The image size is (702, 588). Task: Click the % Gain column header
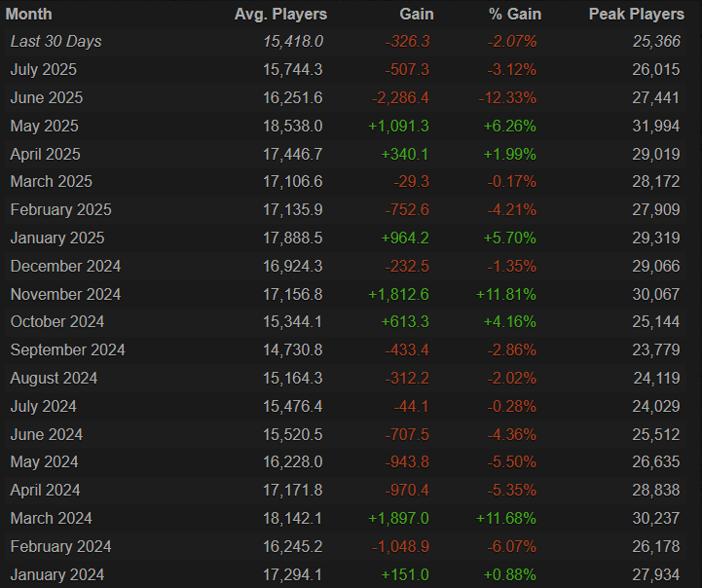pyautogui.click(x=514, y=15)
